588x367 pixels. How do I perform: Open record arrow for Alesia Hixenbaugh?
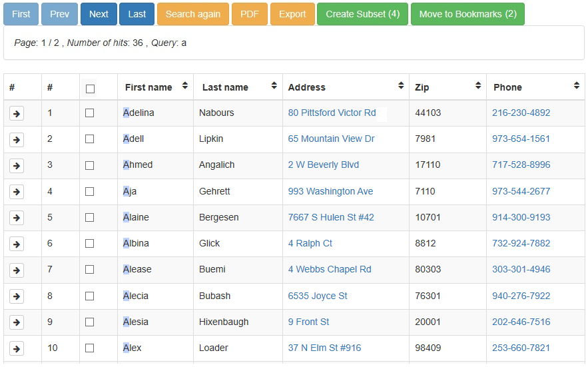point(17,322)
